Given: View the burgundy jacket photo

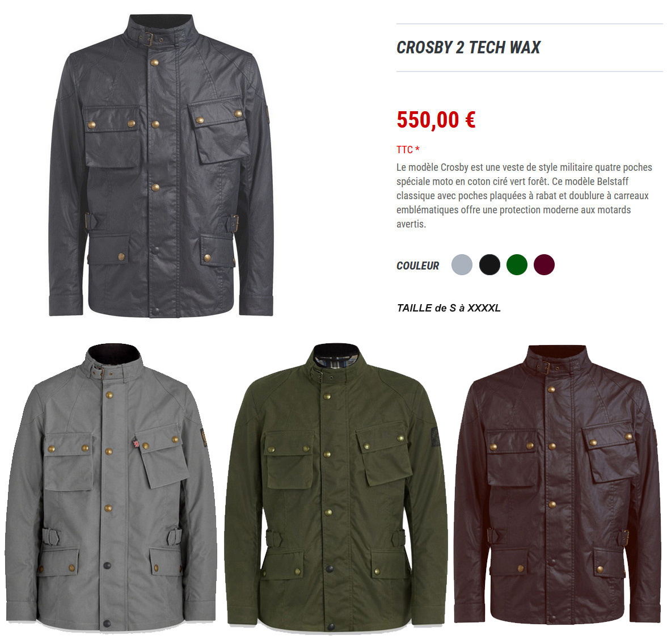Looking at the screenshot, I should (557, 485).
